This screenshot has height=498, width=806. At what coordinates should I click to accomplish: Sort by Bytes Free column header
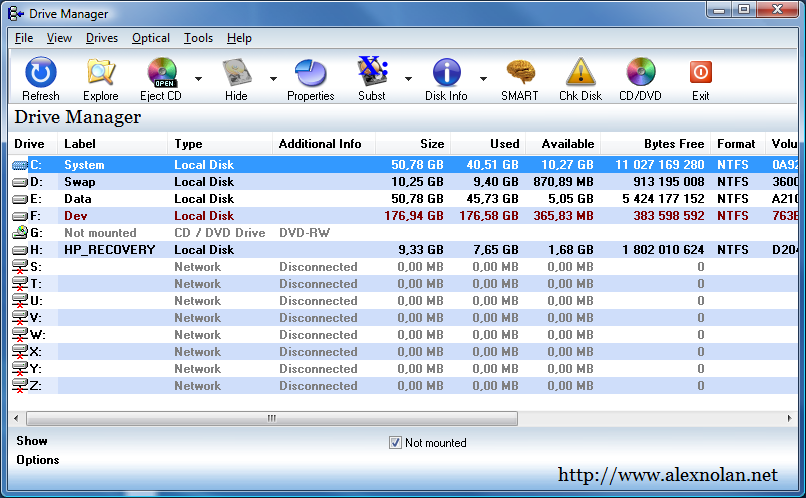coord(656,144)
